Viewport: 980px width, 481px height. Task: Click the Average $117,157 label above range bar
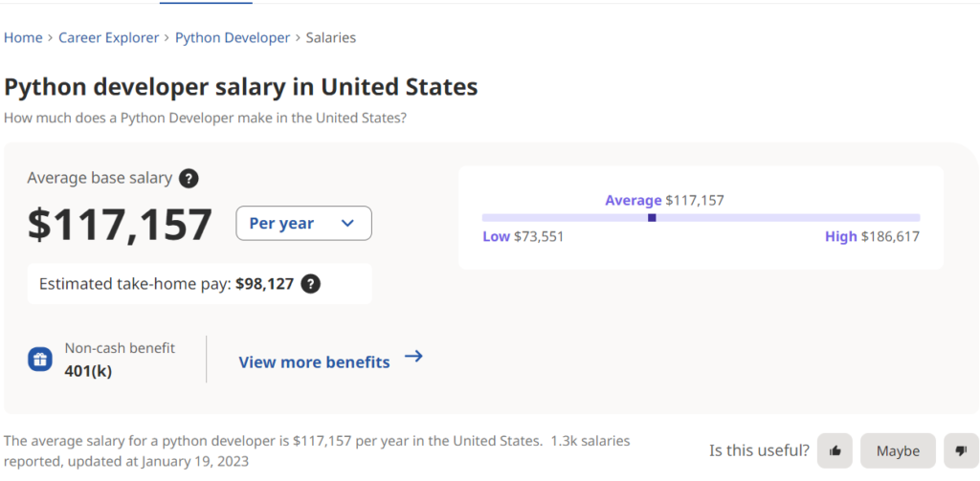[664, 201]
